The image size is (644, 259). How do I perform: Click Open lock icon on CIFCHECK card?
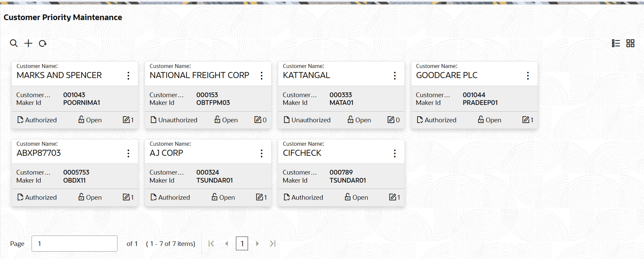[x=348, y=197]
